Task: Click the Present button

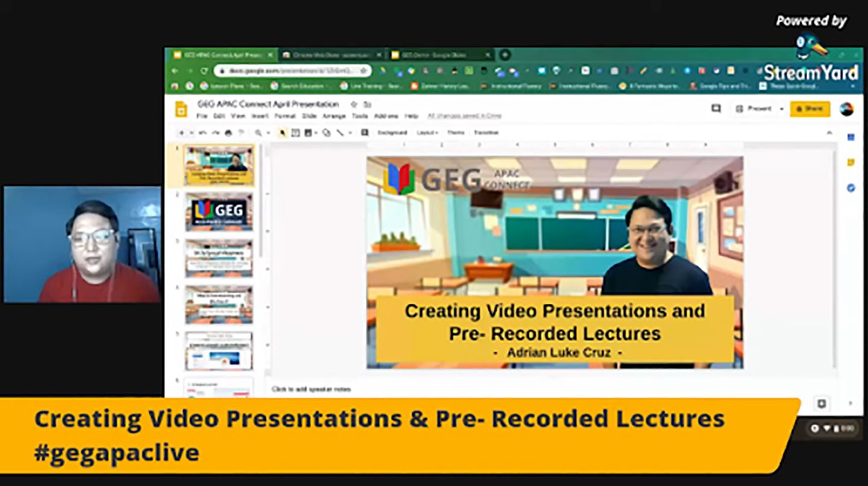Action: click(x=753, y=109)
